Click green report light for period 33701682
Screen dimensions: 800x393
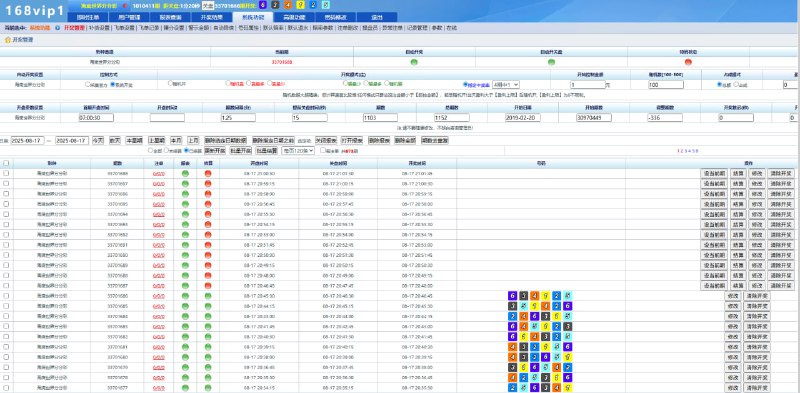tap(185, 235)
